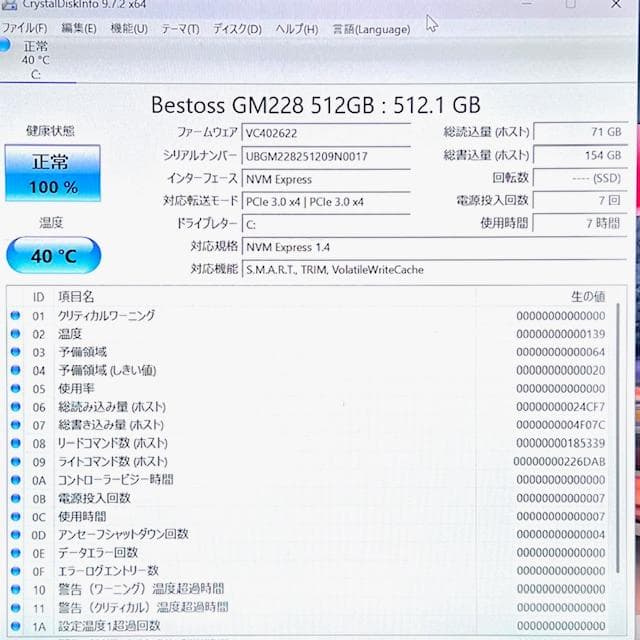Image resolution: width=640 pixels, height=640 pixels.
Task: Click the status dot for attribute 1A
Action: click(x=16, y=625)
